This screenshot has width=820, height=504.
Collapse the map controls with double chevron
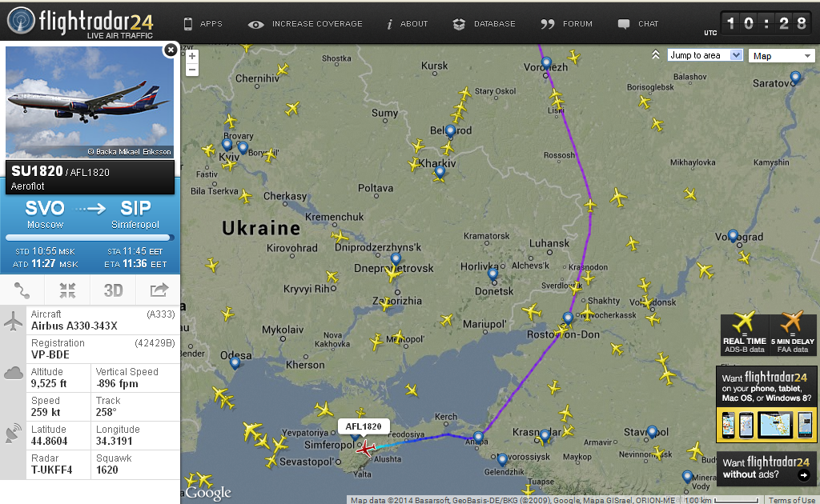click(x=655, y=55)
